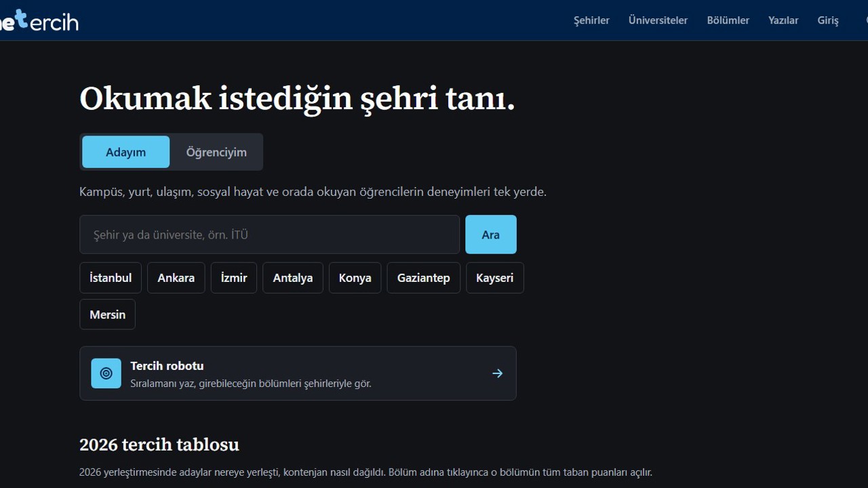
Task: Focus the city or university search field
Action: [269, 235]
